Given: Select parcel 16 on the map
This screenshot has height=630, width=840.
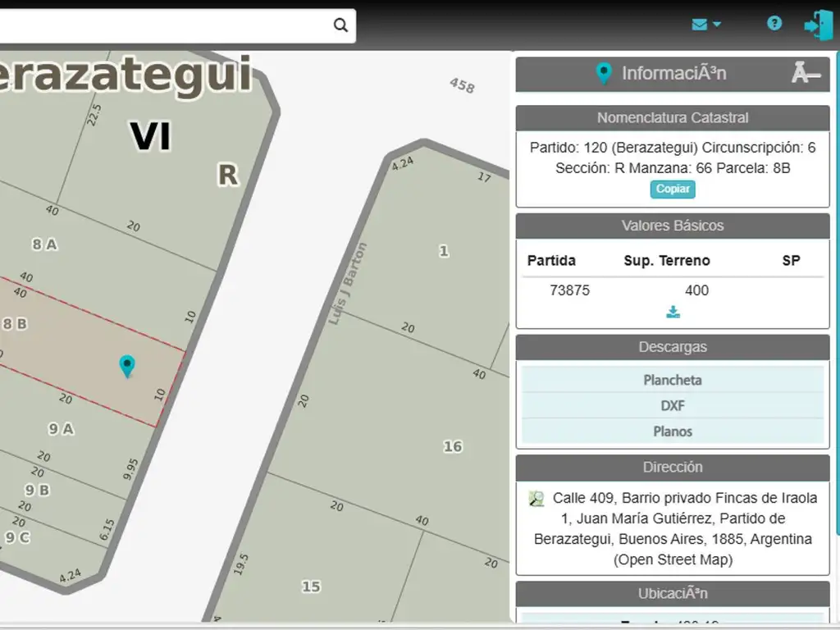Looking at the screenshot, I should click(x=452, y=446).
